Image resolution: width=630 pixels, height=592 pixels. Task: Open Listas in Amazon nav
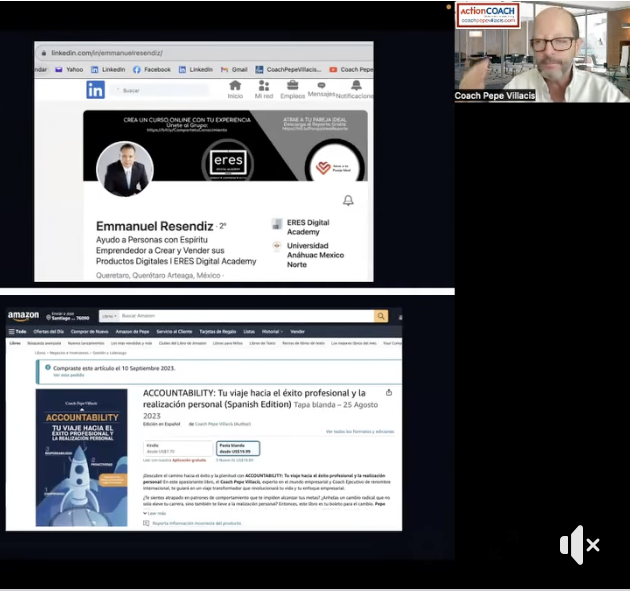pos(249,332)
